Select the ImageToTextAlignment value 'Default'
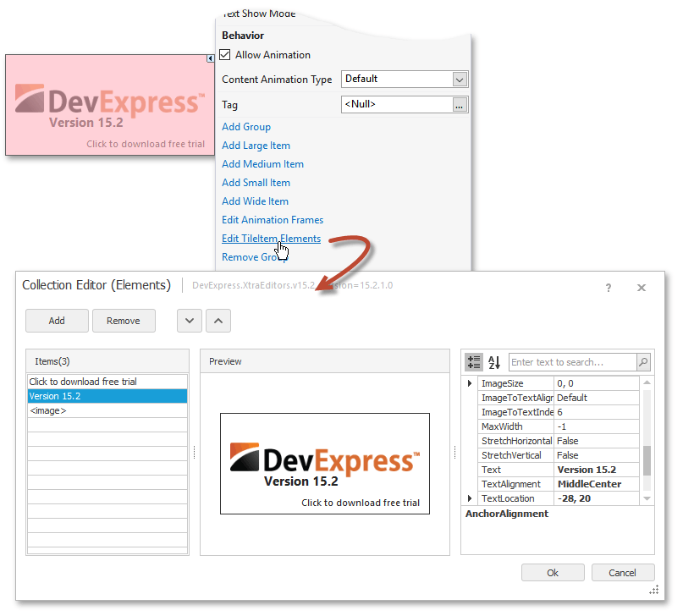The height and width of the screenshot is (616, 683). coord(597,398)
